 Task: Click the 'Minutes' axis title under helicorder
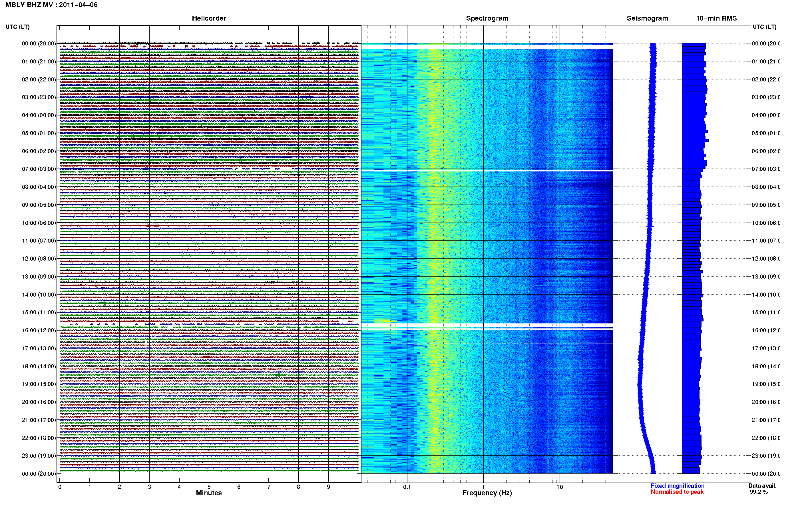tap(209, 493)
